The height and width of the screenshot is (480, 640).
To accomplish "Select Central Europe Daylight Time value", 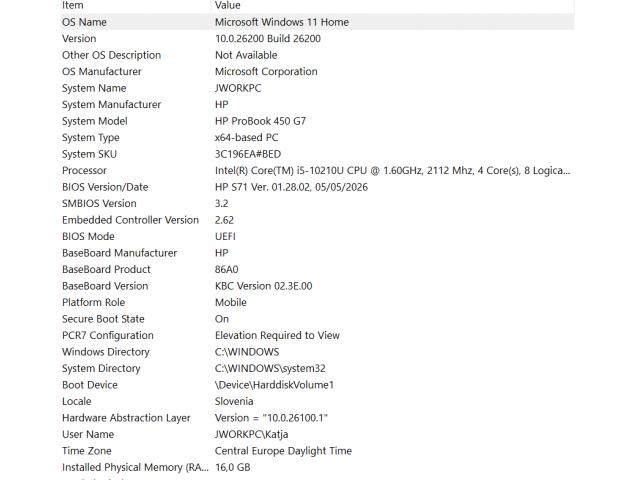I will pyautogui.click(x=283, y=451).
